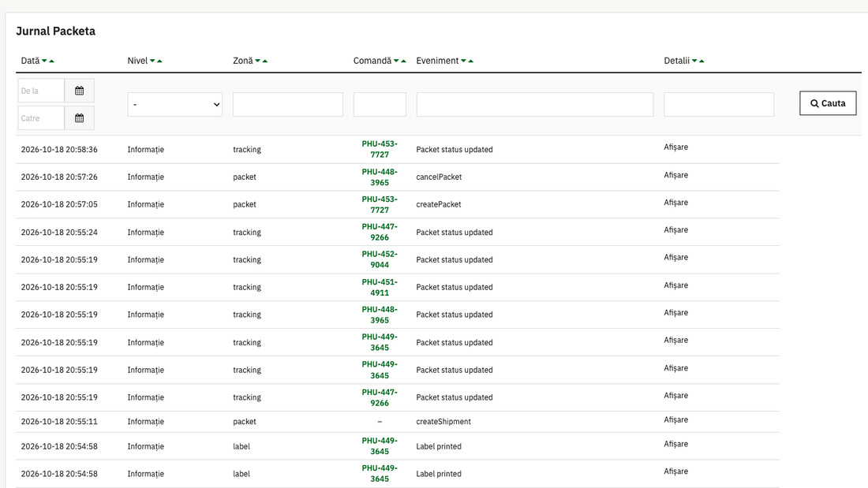Viewport: 868px width, 488px height.
Task: Click the Cauta search button
Action: tap(828, 103)
